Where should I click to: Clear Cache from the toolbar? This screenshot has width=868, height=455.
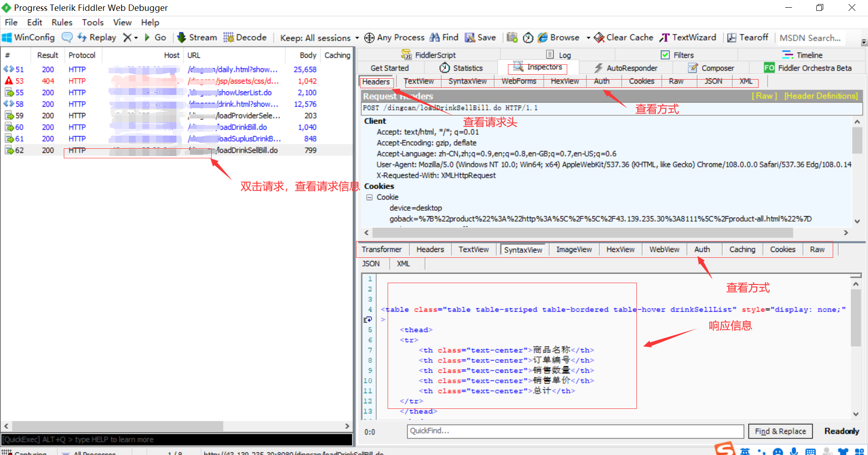(x=624, y=38)
